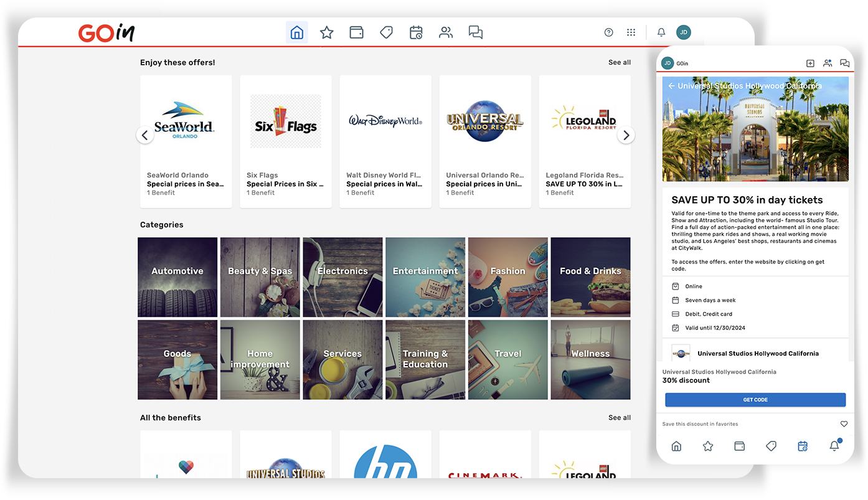Tap star icon in mobile bottom bar

[708, 446]
